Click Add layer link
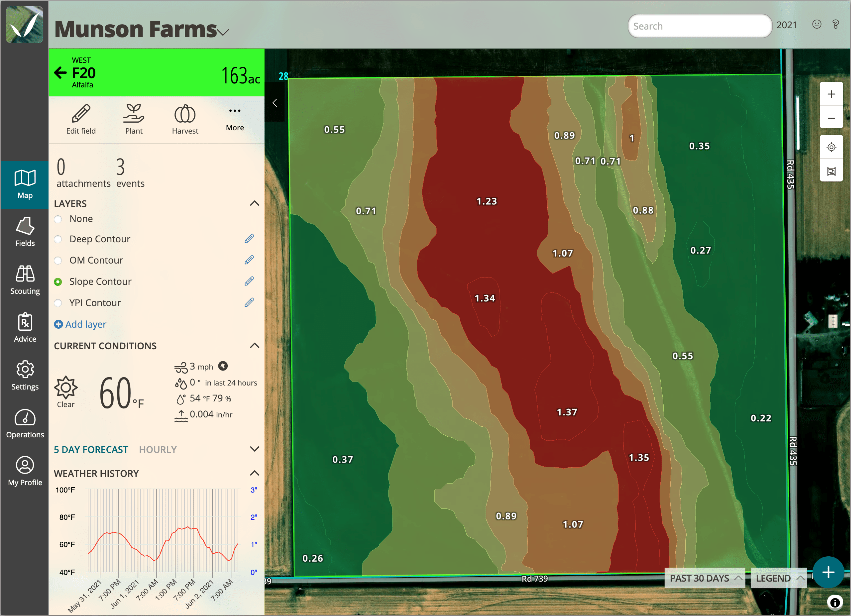This screenshot has height=616, width=851. click(80, 324)
